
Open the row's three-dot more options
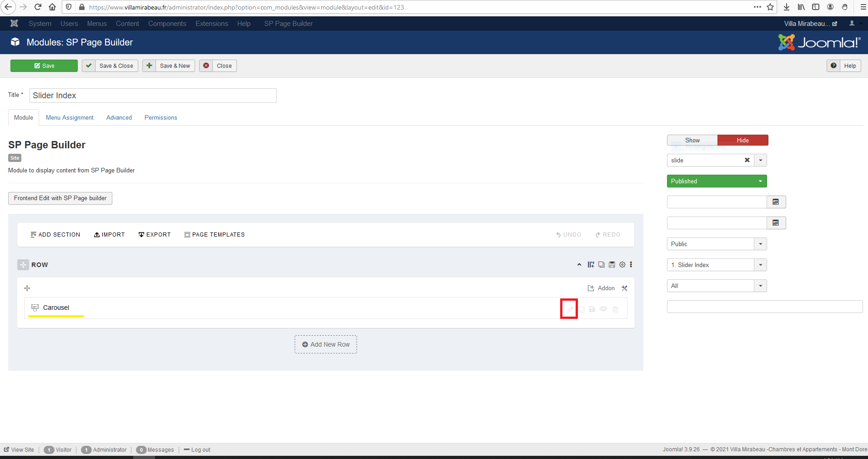(x=631, y=265)
